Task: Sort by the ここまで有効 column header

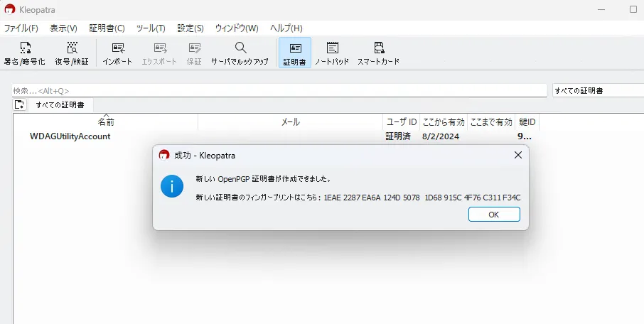Action: pos(491,122)
